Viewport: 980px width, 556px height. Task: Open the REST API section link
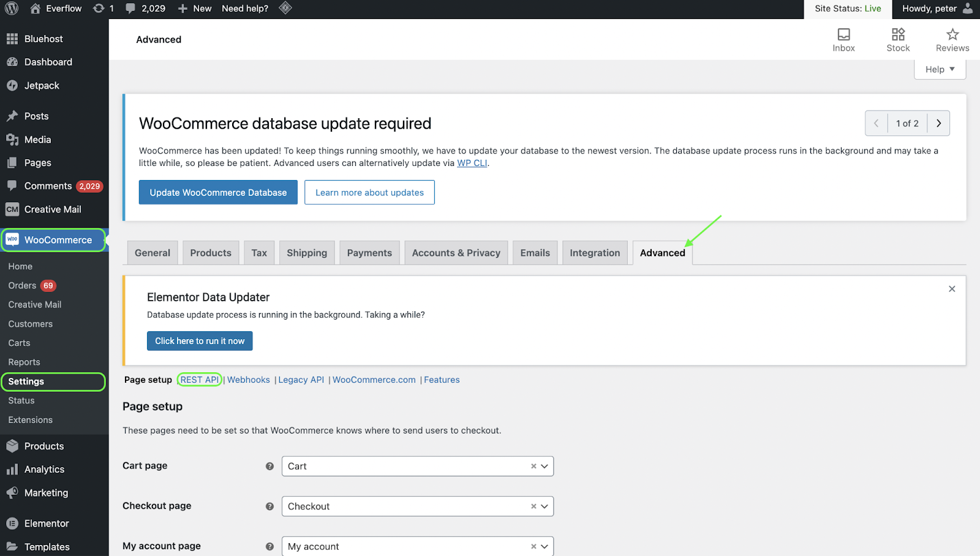[x=200, y=380]
